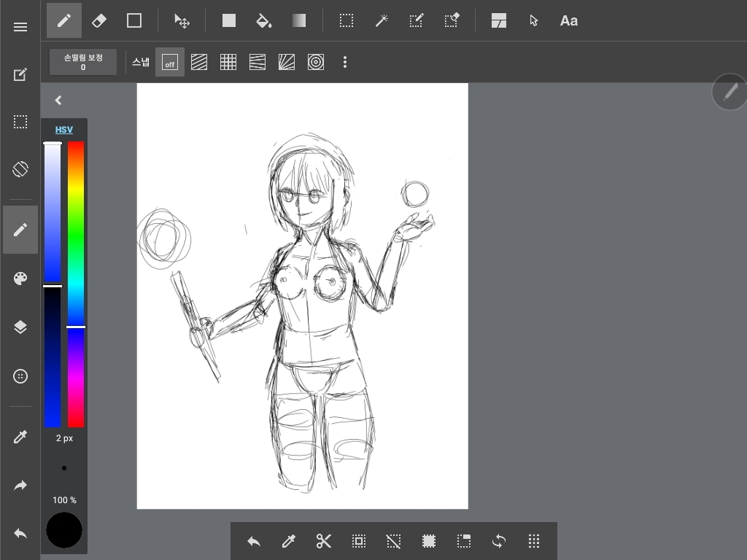Switch color mode via HSV label
The height and width of the screenshot is (560, 747).
tap(64, 130)
